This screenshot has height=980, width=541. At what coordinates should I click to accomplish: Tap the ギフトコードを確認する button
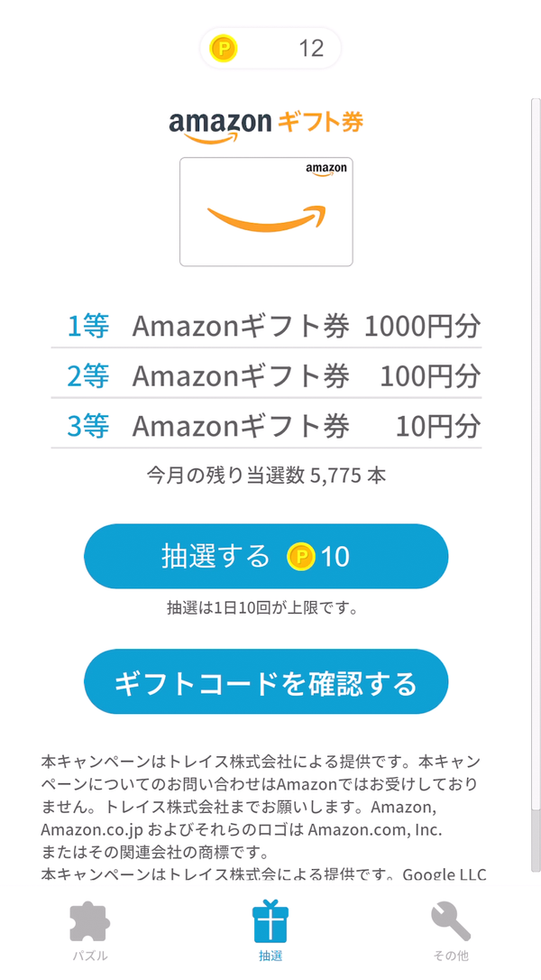pos(266,681)
